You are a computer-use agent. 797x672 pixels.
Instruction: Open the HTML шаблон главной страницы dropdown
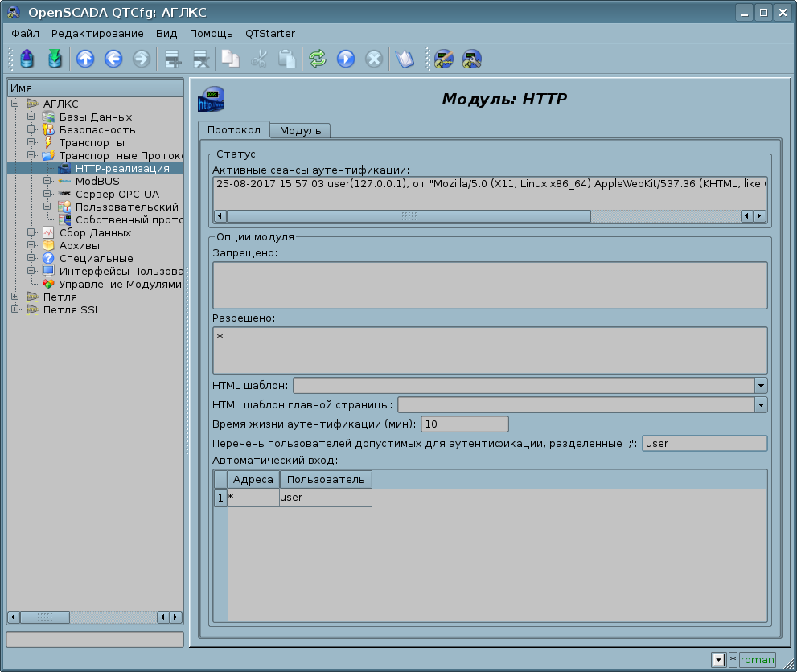[x=761, y=405]
